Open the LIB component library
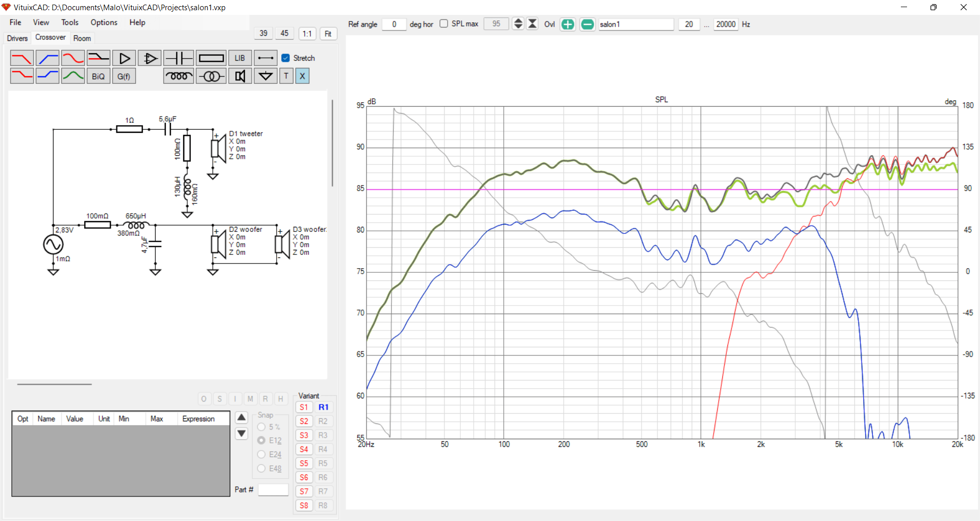This screenshot has height=521, width=980. click(240, 58)
